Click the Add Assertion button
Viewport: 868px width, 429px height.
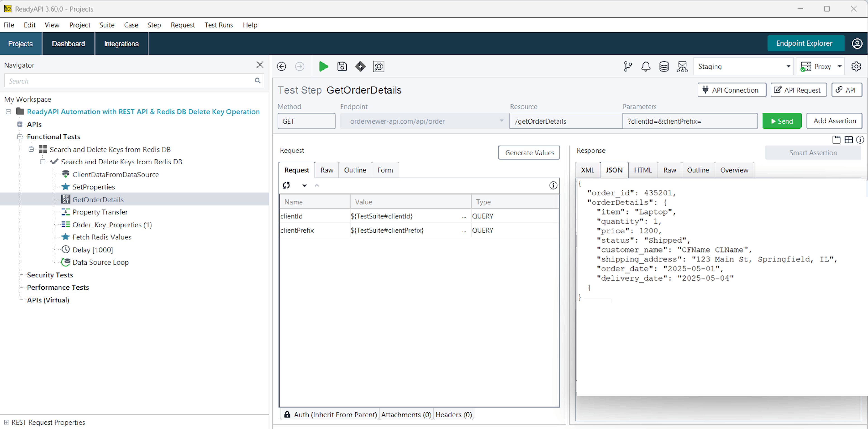[834, 121]
